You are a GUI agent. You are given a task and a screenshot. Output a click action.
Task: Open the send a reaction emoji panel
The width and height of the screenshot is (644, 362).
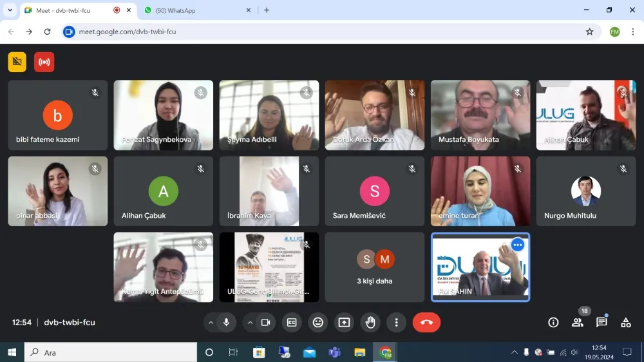pyautogui.click(x=317, y=323)
